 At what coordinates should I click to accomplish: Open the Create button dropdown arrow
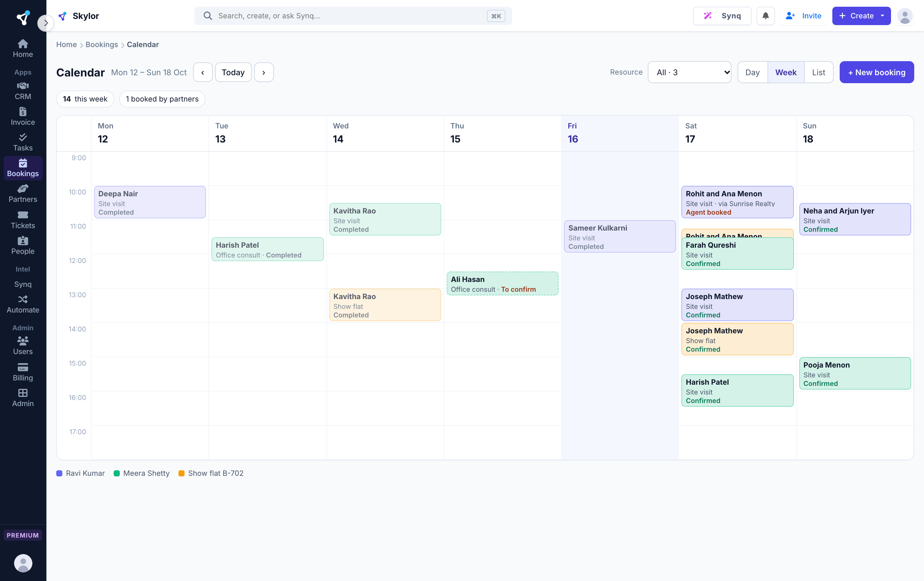(882, 16)
